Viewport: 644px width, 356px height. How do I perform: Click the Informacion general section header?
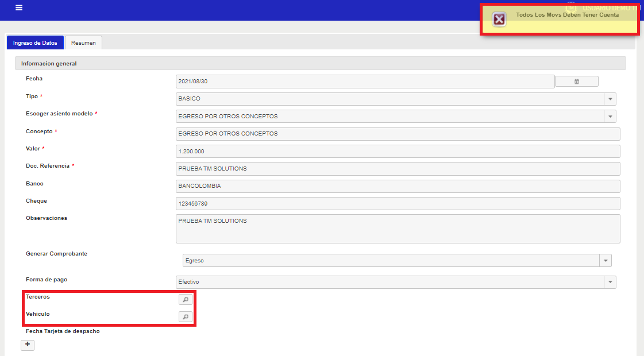click(x=320, y=63)
